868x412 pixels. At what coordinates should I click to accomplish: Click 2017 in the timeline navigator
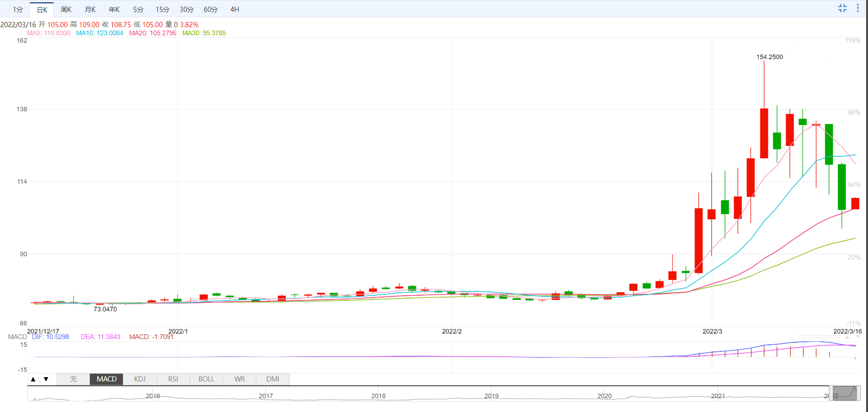pyautogui.click(x=266, y=396)
